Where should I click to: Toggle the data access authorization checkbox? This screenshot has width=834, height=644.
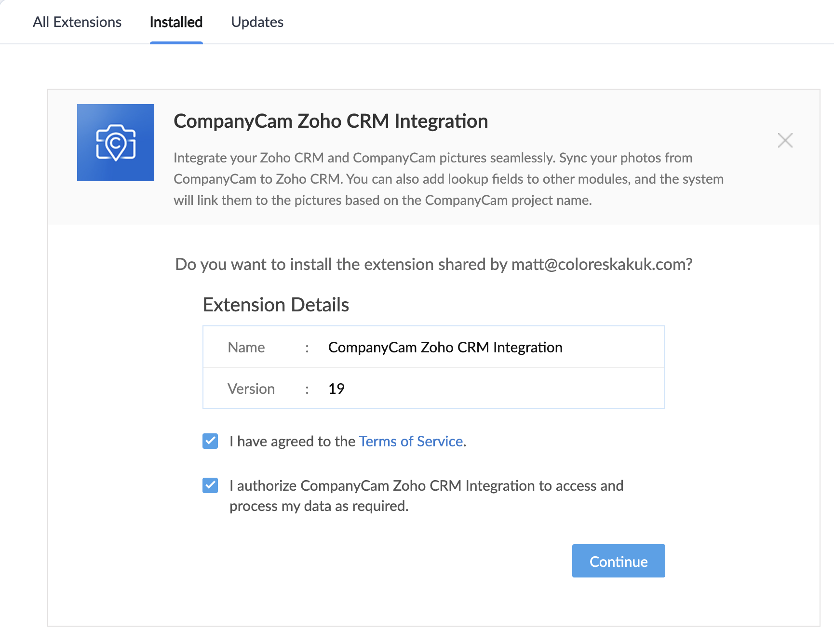210,485
